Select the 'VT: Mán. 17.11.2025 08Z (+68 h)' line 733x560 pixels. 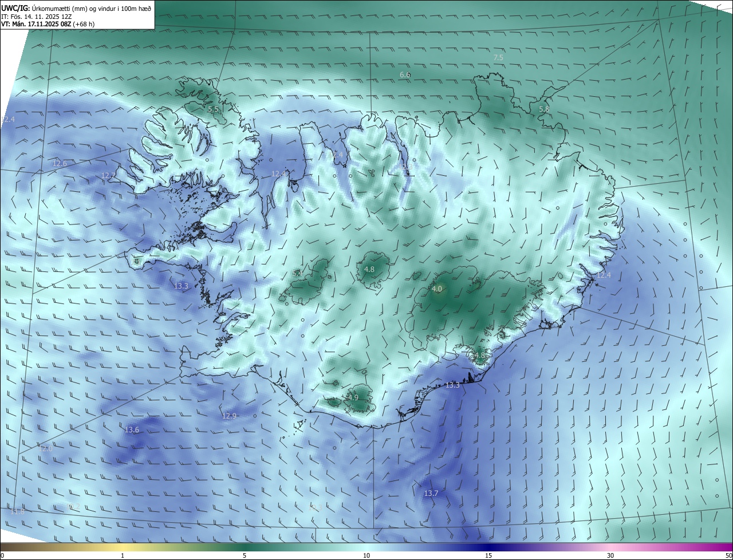pos(48,24)
